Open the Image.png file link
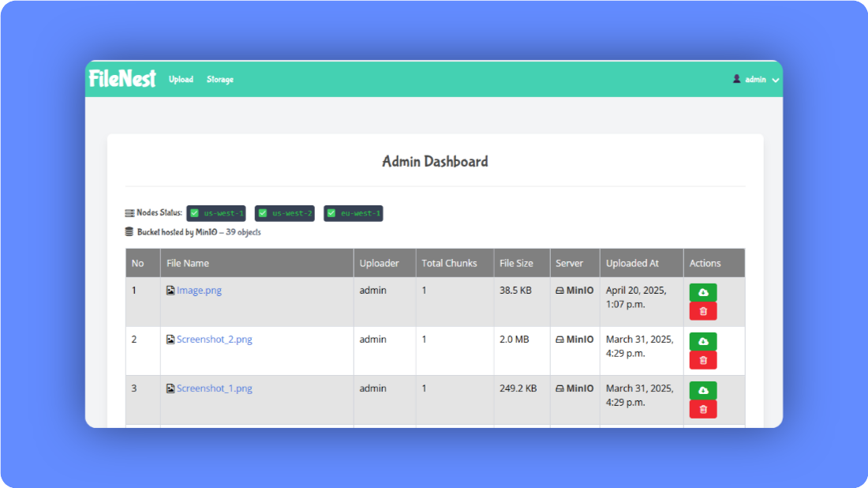868x488 pixels. (x=199, y=291)
